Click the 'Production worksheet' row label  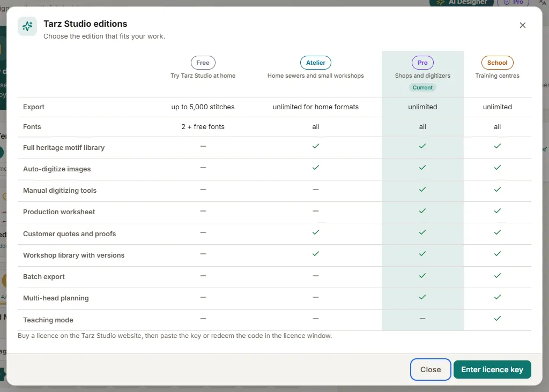click(x=59, y=212)
